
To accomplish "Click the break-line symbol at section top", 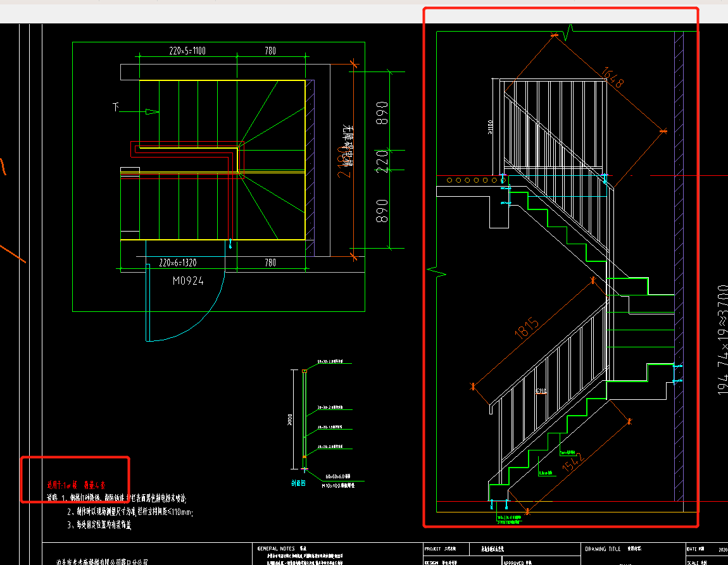I will (568, 32).
